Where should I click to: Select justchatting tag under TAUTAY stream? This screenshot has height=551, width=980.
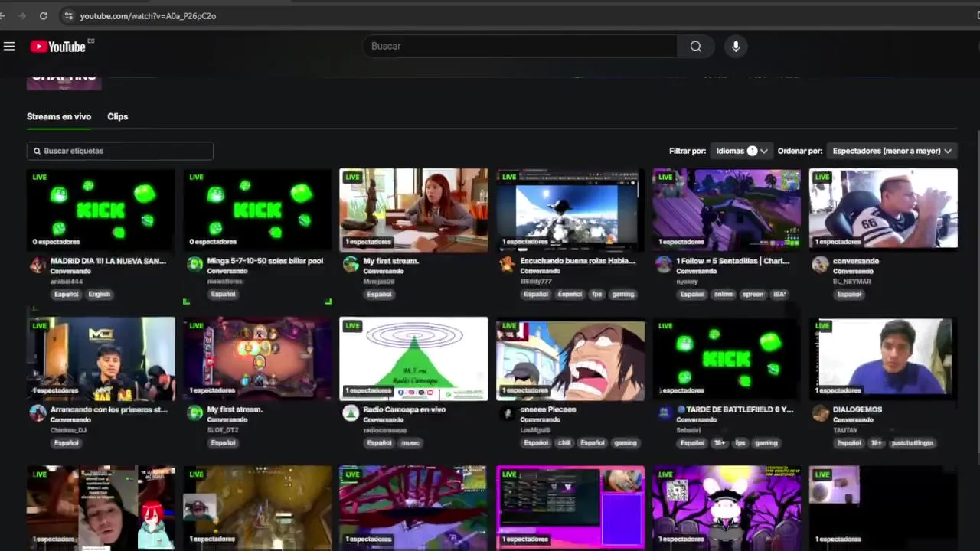pyautogui.click(x=913, y=442)
